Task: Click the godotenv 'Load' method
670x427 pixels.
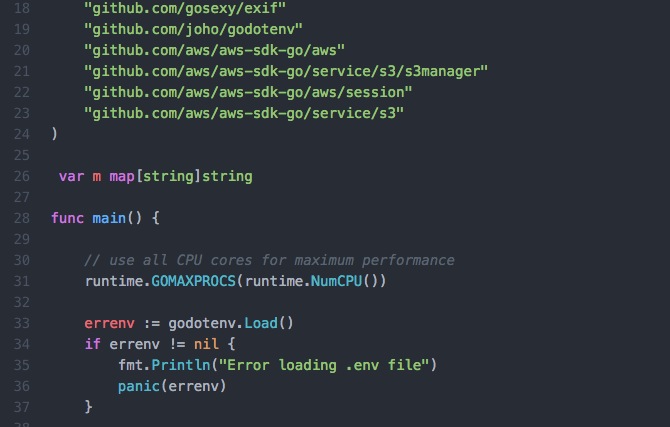Action: click(261, 323)
